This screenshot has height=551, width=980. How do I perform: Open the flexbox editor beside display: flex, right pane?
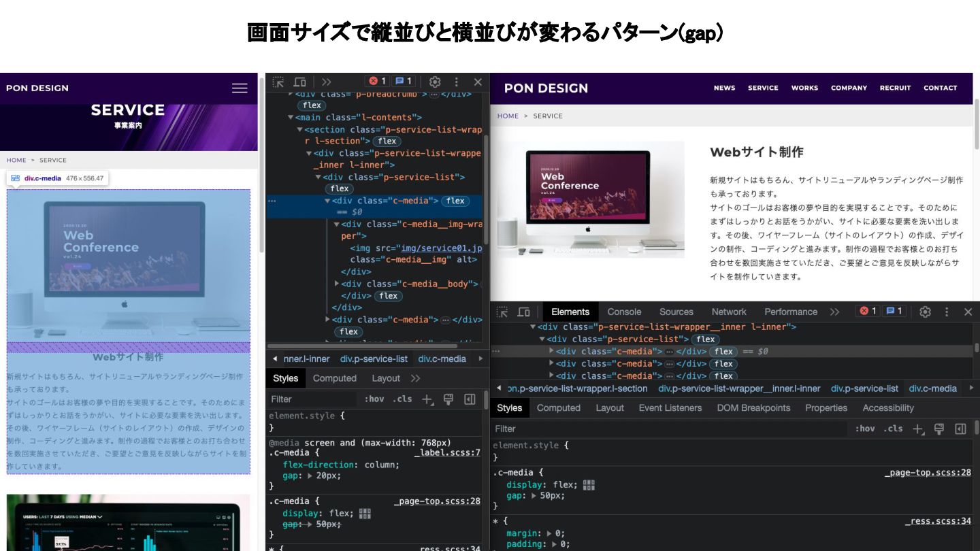point(589,485)
